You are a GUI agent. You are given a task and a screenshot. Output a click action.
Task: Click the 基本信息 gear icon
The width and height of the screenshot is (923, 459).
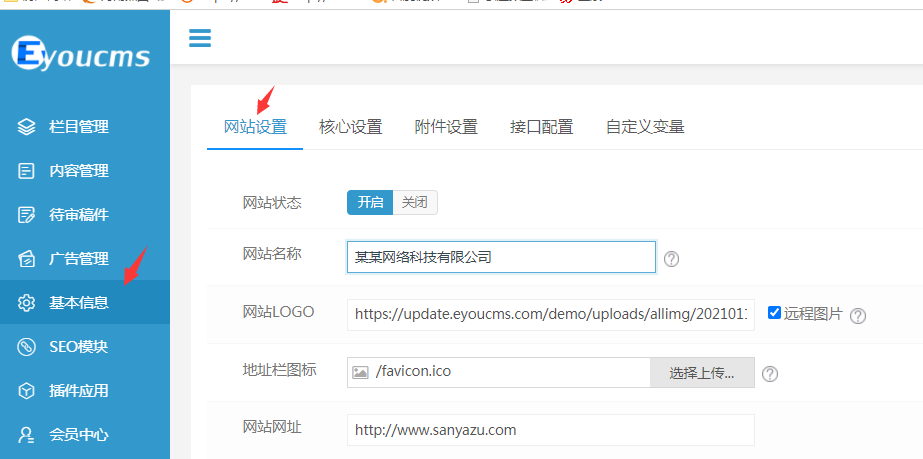click(x=27, y=303)
